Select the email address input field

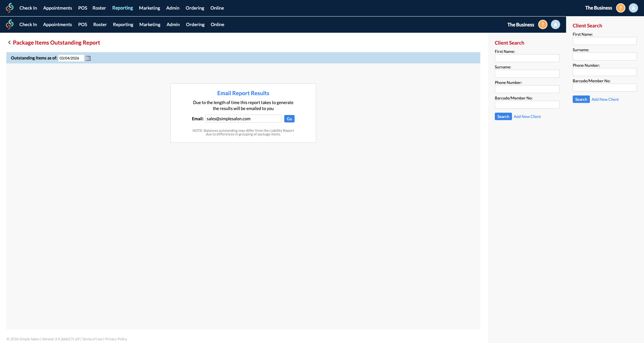pyautogui.click(x=243, y=119)
